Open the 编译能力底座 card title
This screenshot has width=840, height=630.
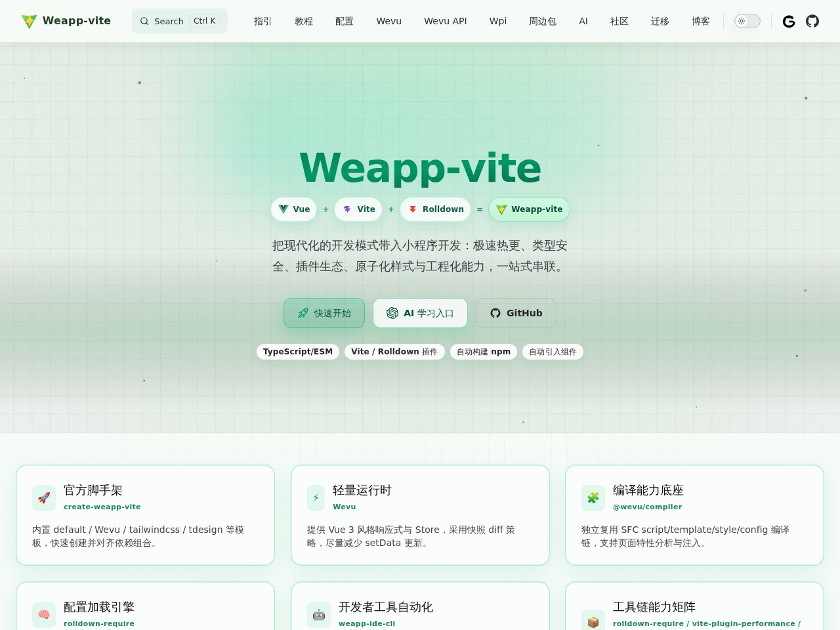coord(648,490)
